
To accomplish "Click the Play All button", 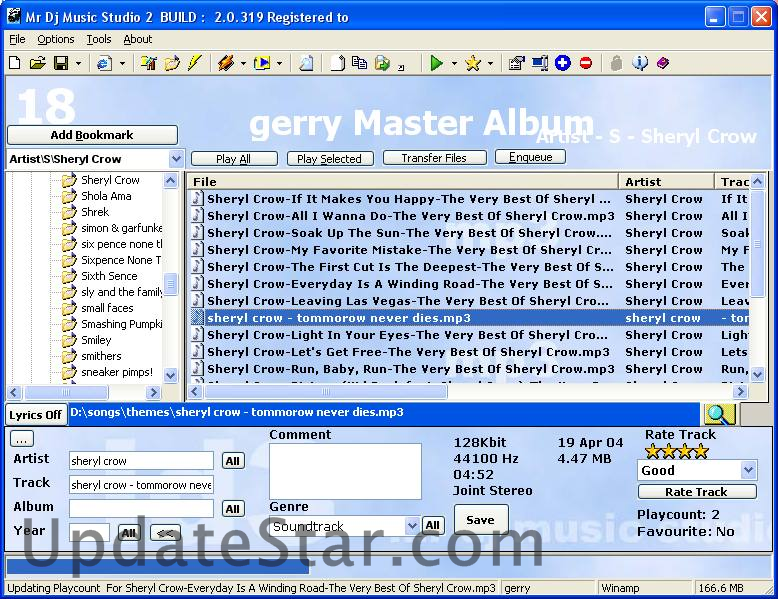I will (x=234, y=159).
